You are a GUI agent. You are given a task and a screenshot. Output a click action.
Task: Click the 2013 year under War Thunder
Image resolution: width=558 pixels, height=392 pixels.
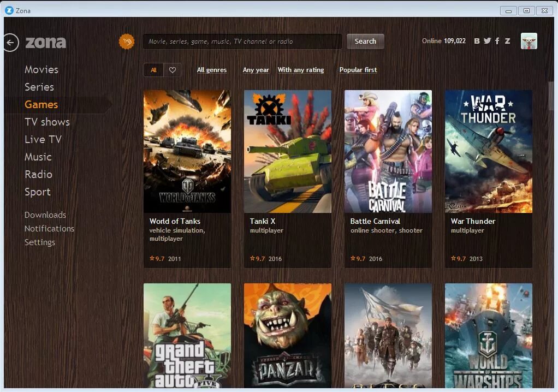[x=476, y=259]
